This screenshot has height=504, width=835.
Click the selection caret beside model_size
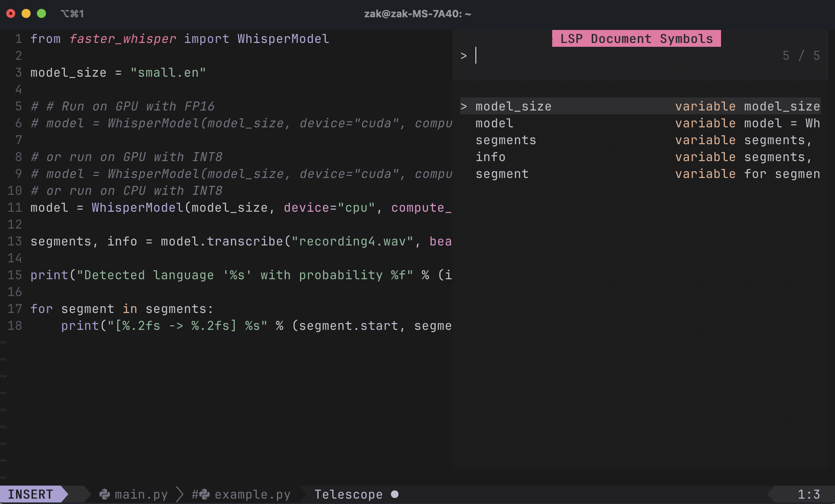[x=464, y=106]
